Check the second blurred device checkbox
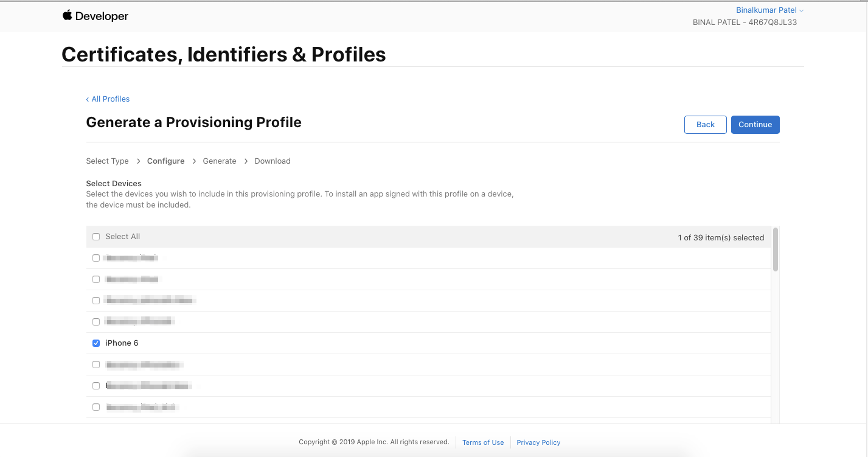 click(96, 279)
